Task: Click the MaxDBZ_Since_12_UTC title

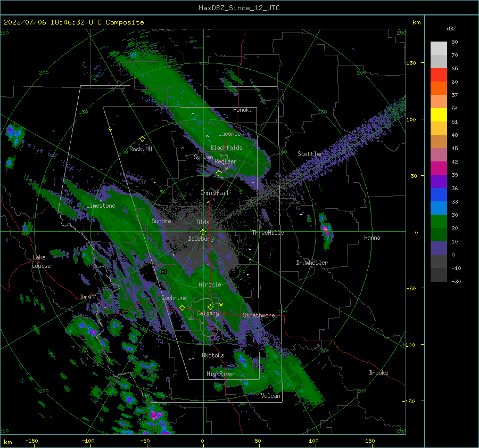Action: 239,8
